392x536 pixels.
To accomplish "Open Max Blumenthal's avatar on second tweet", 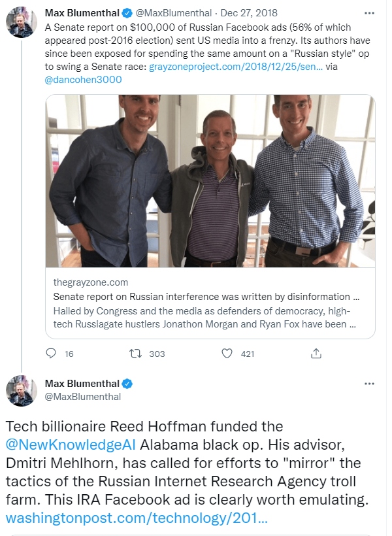I will pyautogui.click(x=21, y=392).
